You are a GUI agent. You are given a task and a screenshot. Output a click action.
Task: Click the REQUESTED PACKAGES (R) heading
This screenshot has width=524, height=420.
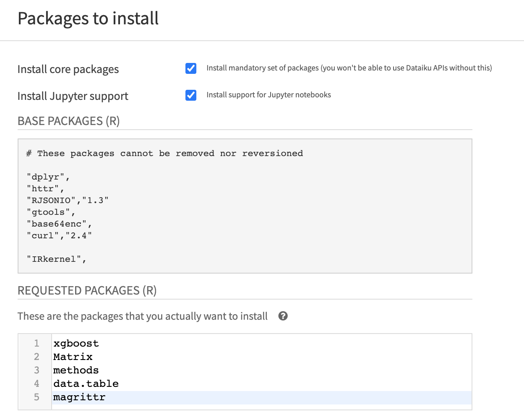[87, 290]
